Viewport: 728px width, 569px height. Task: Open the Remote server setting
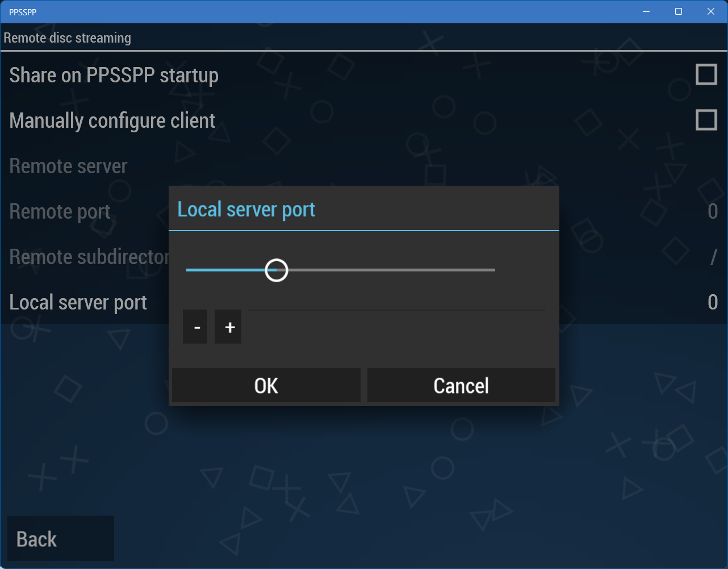(68, 166)
